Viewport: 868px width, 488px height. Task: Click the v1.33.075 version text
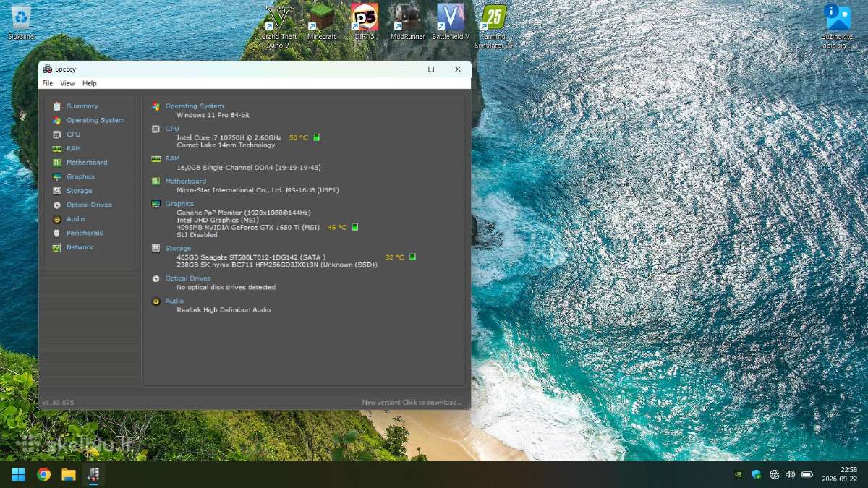58,402
